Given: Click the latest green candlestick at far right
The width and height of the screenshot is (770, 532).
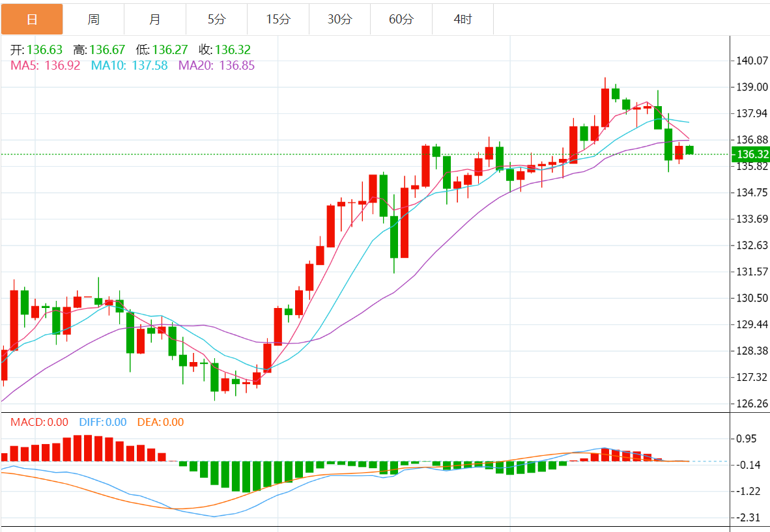Looking at the screenshot, I should (x=689, y=150).
